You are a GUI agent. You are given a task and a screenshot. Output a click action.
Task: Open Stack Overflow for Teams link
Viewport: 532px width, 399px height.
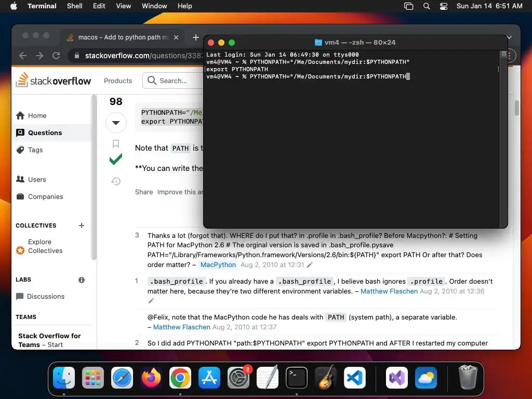click(49, 340)
